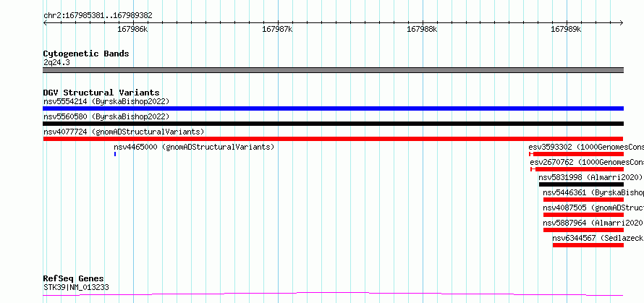Open esv3593302 1000Genomes label
Screen dimensions: 644x303
click(586, 147)
